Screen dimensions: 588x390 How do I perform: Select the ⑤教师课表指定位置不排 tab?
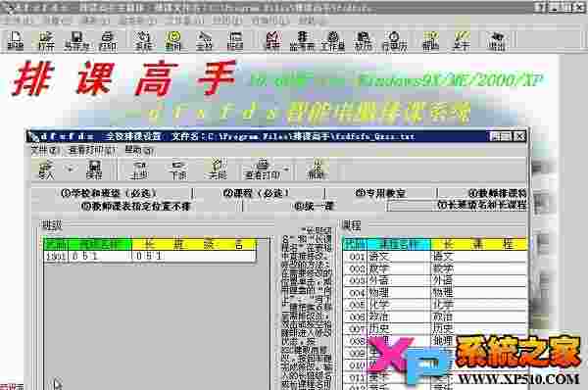136,206
